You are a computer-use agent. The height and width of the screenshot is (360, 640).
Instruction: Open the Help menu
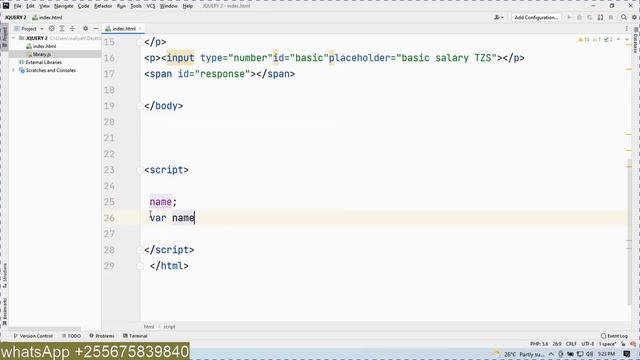pos(187,6)
